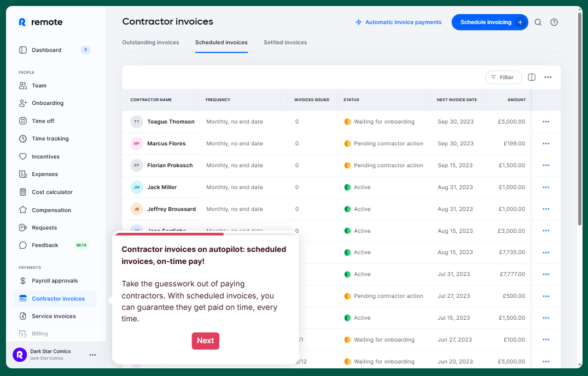Open Automatic invoice payments link
588x376 pixels.
(398, 22)
